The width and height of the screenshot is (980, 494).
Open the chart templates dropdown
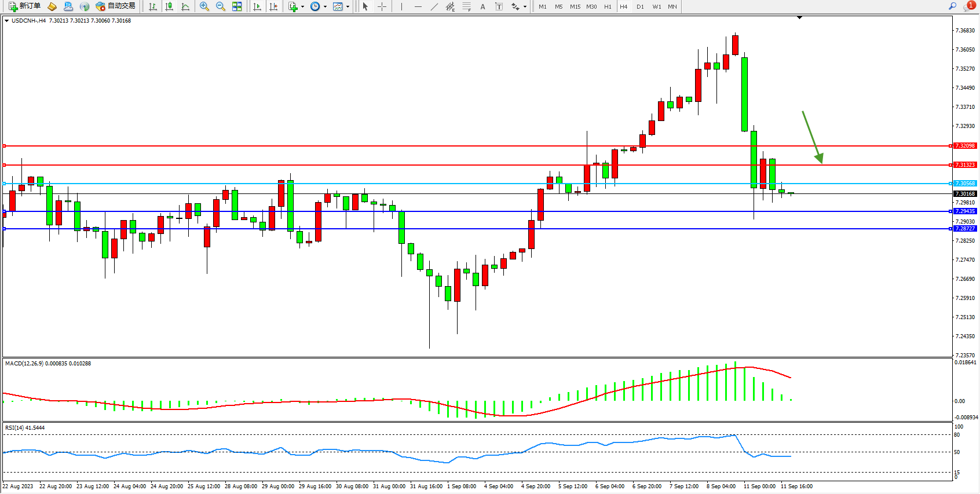pos(348,7)
